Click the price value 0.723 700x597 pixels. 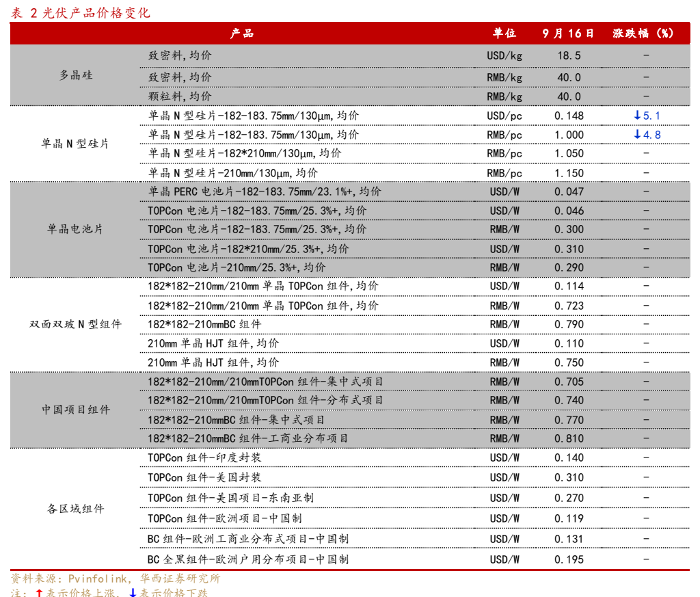coord(569,306)
